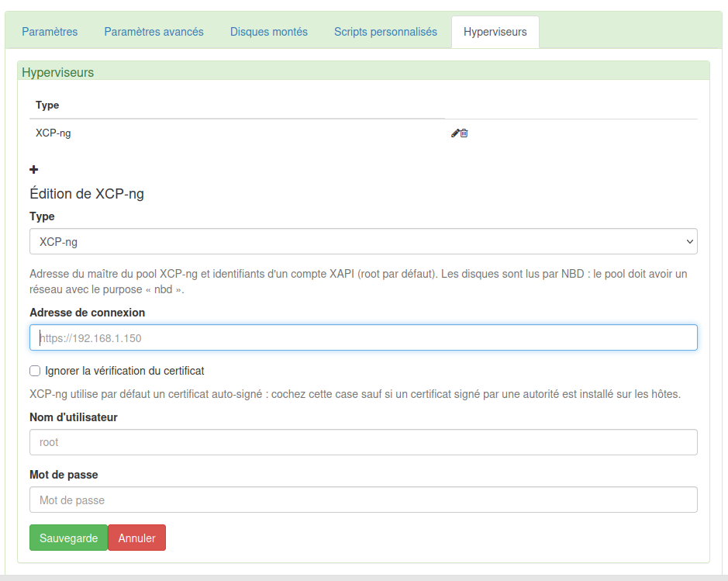The width and height of the screenshot is (728, 581).
Task: Edit the XCP-ng hypervisor with pencil icon
Action: tap(455, 133)
